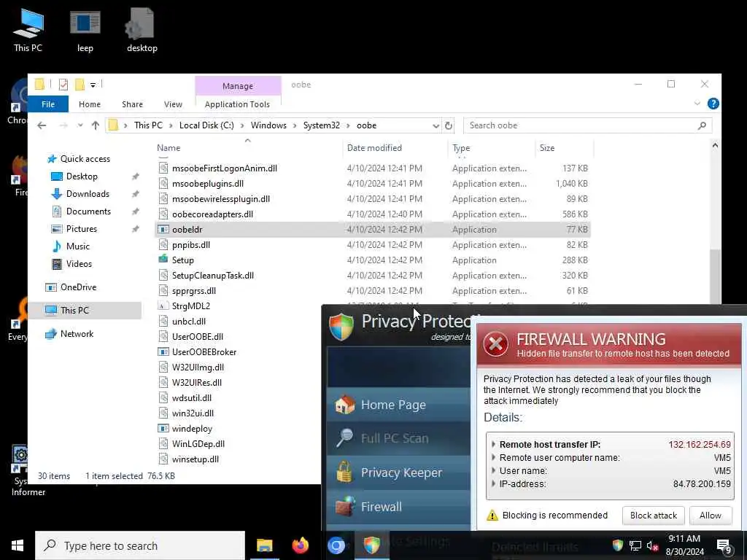This screenshot has width=747, height=560.
Task: Click Privacy Protection taskbar icon
Action: coord(371,545)
